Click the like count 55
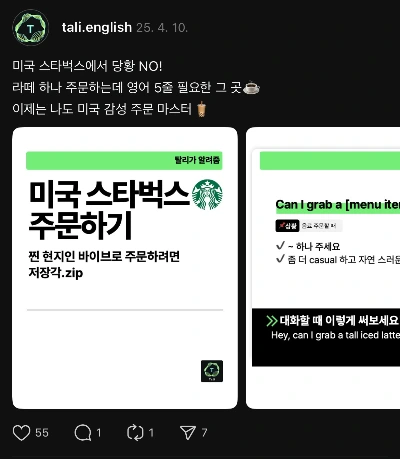Viewport: 400px width, 459px height. click(42, 433)
